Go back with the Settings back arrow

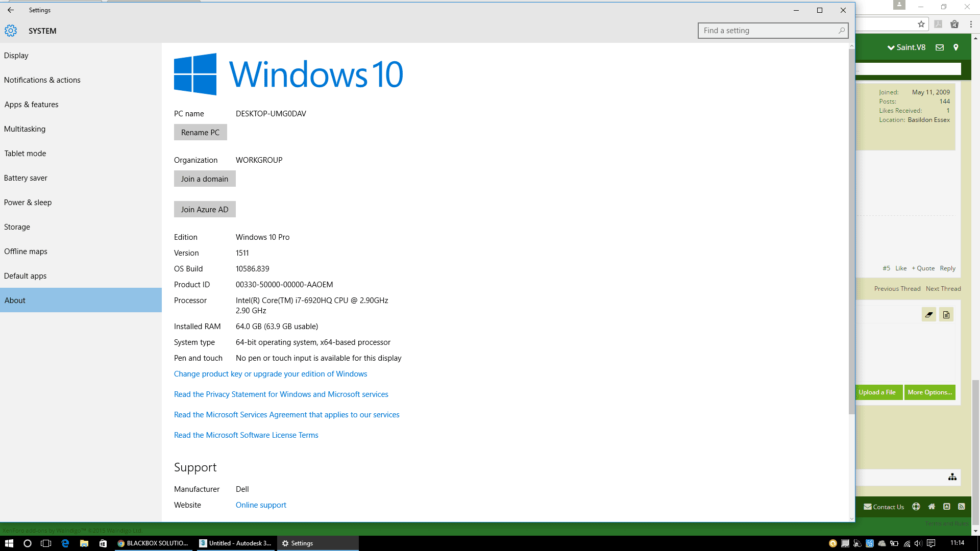point(11,10)
